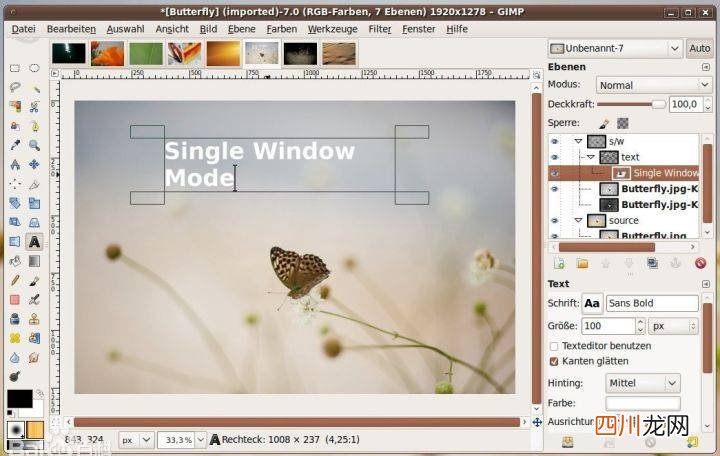Select the Perspective tool
This screenshot has width=720, height=456.
(34, 222)
